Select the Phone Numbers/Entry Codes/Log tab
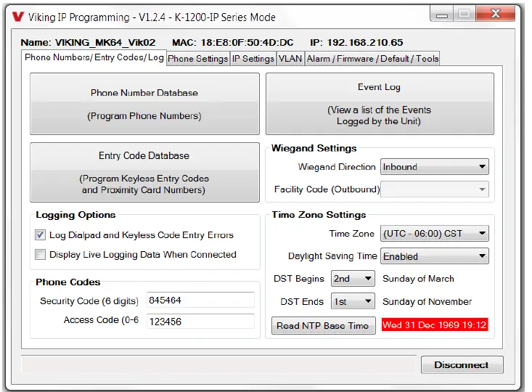Viewport: 532px width, 392px height. coord(94,57)
